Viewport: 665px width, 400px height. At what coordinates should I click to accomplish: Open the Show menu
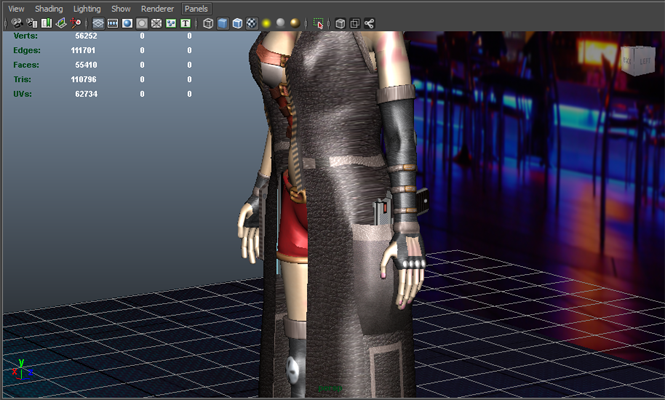pyautogui.click(x=121, y=8)
